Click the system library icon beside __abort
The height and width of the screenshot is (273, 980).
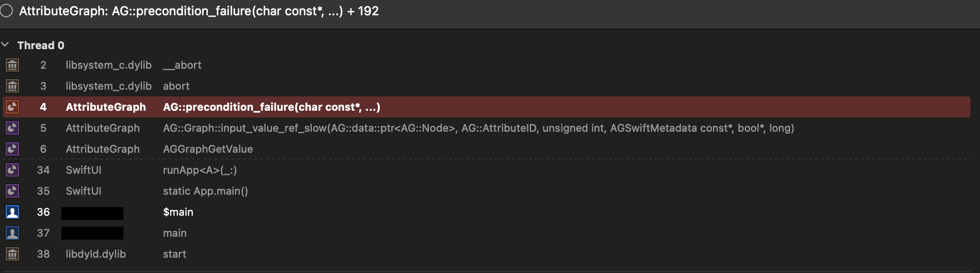coord(12,65)
